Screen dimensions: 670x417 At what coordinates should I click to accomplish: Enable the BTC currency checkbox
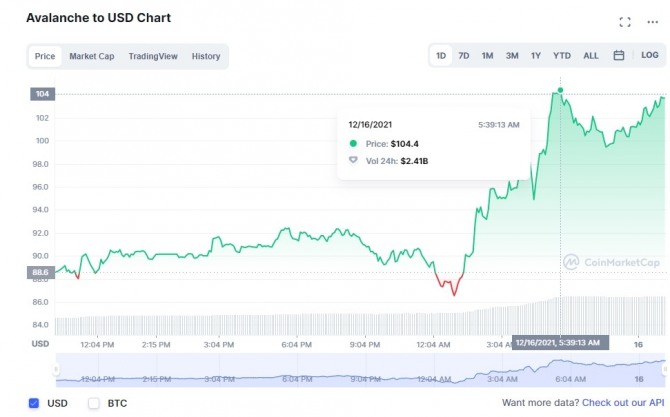click(94, 403)
